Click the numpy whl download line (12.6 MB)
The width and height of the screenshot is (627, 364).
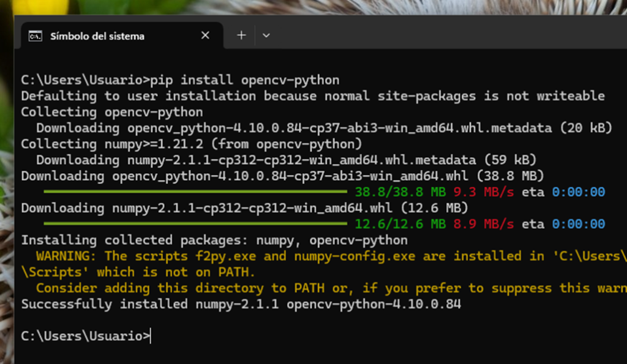[244, 208]
